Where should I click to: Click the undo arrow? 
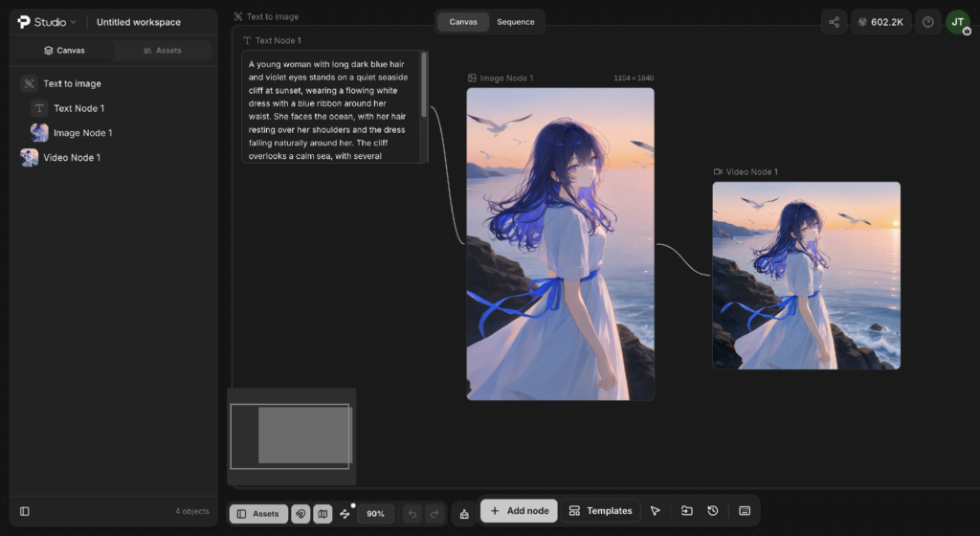click(412, 514)
